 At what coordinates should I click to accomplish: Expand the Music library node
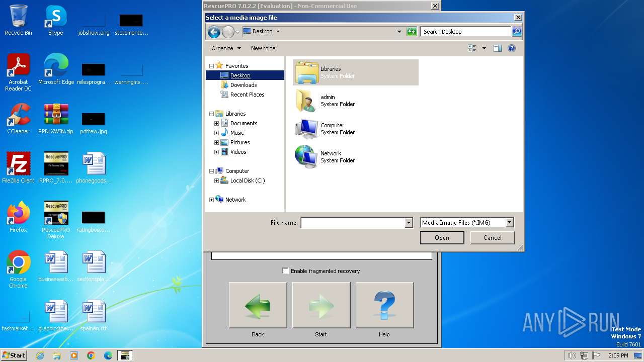click(x=216, y=133)
